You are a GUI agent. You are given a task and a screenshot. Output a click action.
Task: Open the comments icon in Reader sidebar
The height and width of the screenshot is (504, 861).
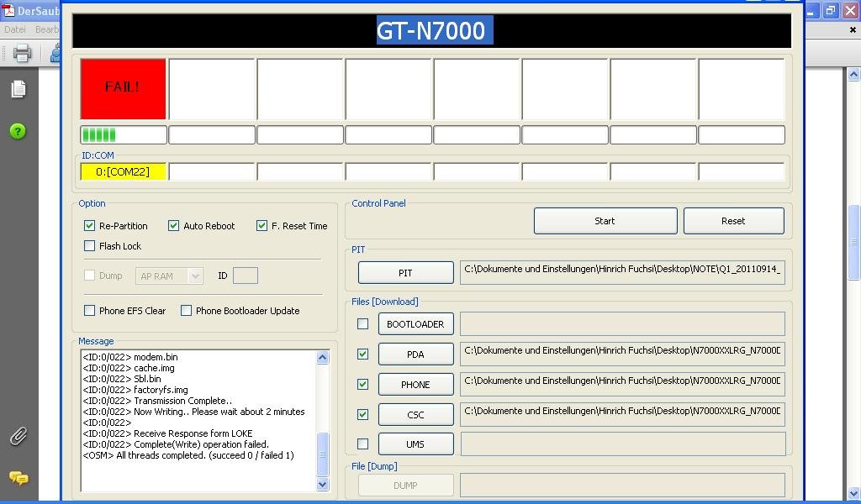[18, 478]
